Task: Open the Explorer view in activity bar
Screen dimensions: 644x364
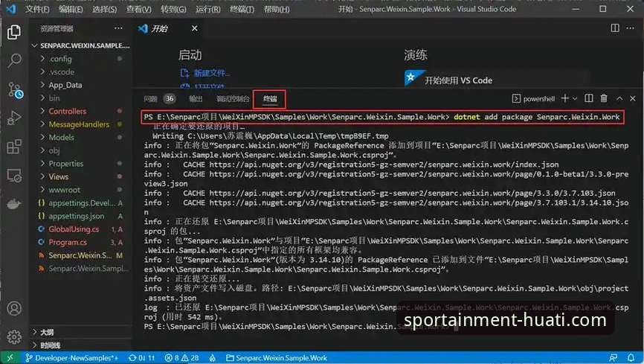Action: [x=14, y=32]
